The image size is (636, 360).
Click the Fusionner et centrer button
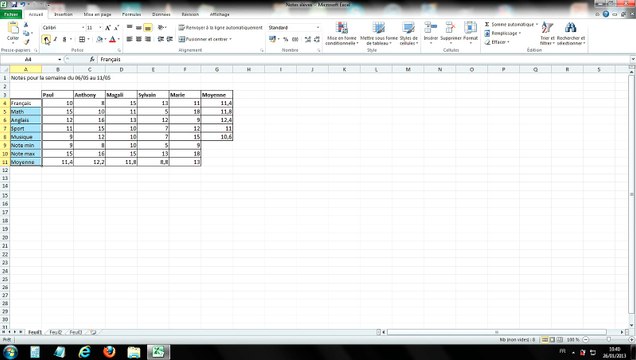click(x=203, y=39)
